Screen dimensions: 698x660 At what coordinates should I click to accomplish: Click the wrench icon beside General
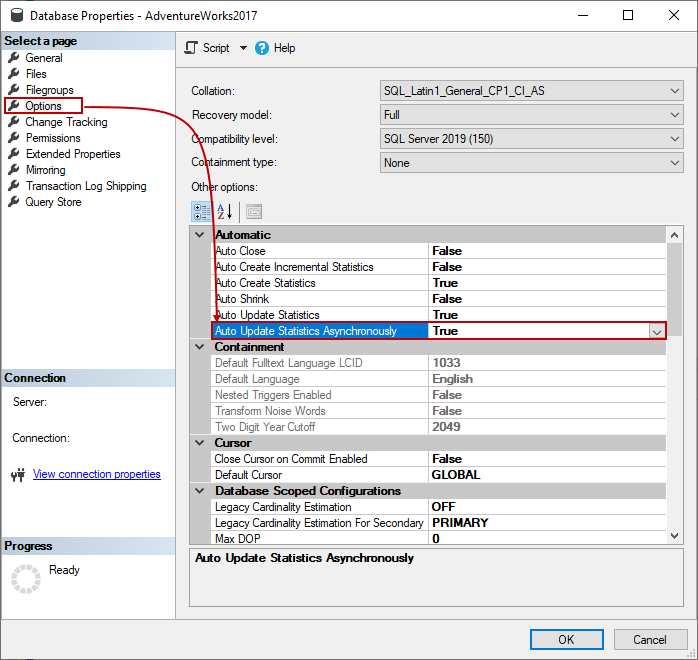click(x=14, y=57)
